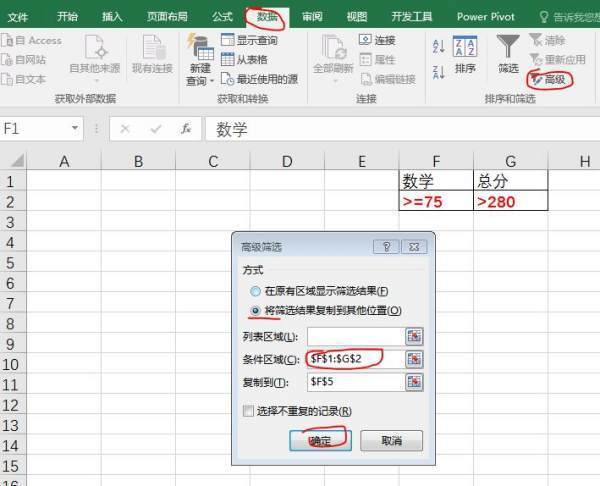Open the Power Pivot tab
Screen dimensions: 600x486
pyautogui.click(x=485, y=17)
